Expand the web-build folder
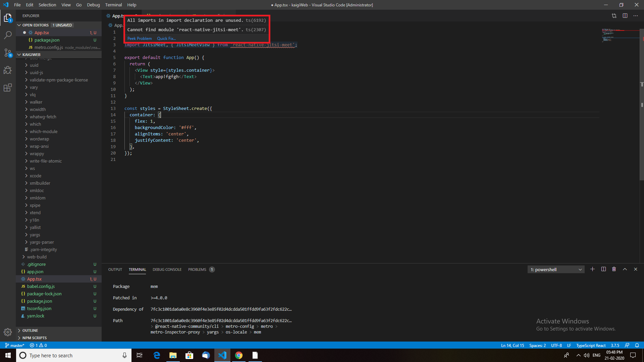This screenshot has width=644, height=362. tap(37, 257)
